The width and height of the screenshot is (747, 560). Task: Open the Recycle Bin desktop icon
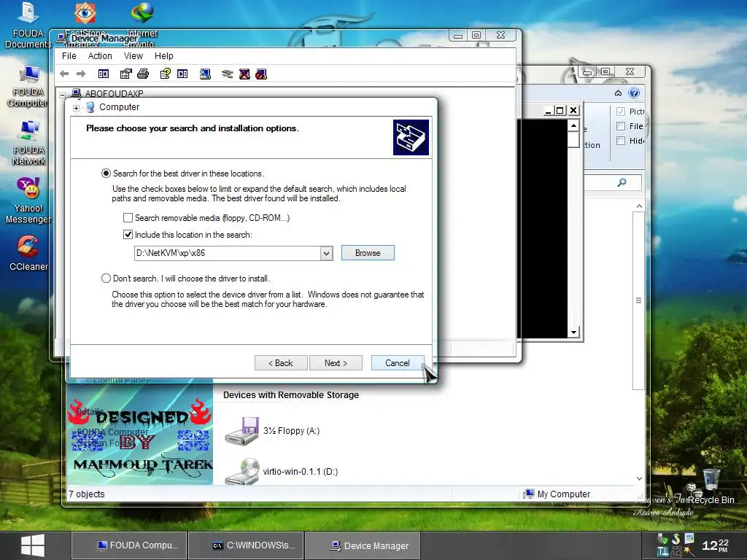(x=711, y=486)
